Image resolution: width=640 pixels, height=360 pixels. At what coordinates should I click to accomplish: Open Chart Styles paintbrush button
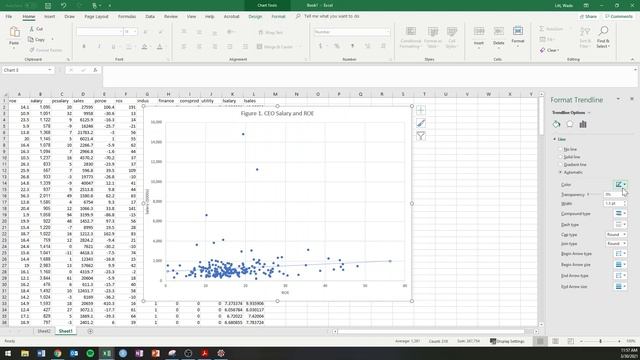[420, 123]
